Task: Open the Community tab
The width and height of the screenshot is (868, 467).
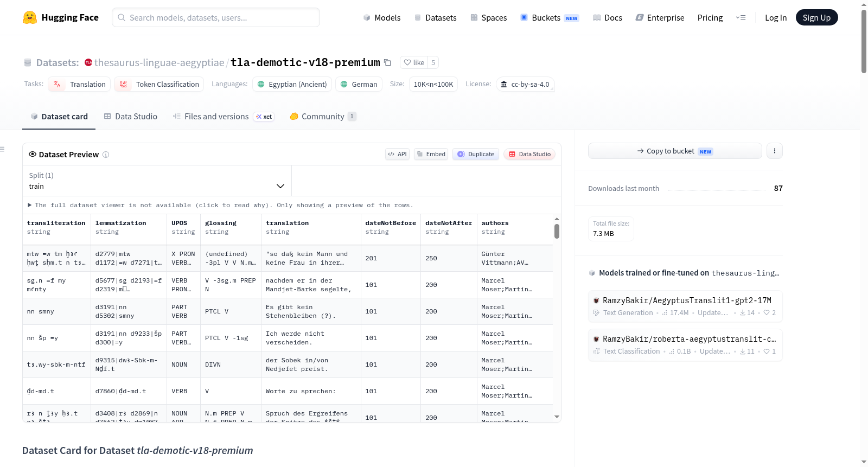Action: pyautogui.click(x=323, y=116)
